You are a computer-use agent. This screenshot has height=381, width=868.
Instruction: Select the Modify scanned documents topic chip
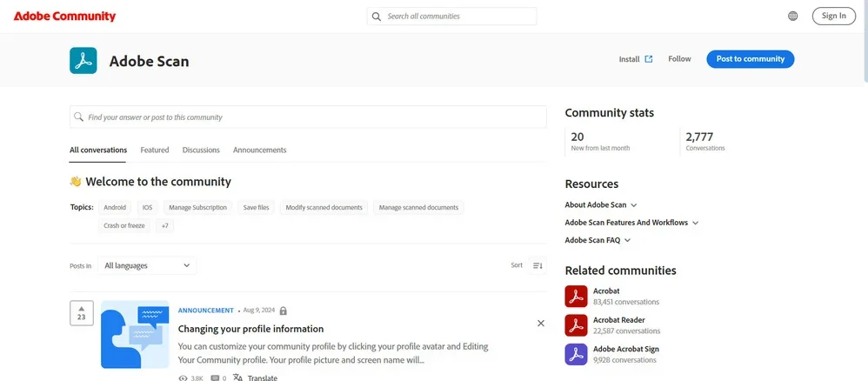tap(324, 208)
